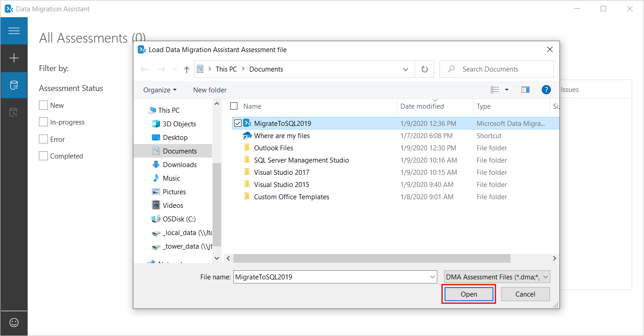Select Music in navigation pane
The width and height of the screenshot is (644, 336).
point(171,178)
